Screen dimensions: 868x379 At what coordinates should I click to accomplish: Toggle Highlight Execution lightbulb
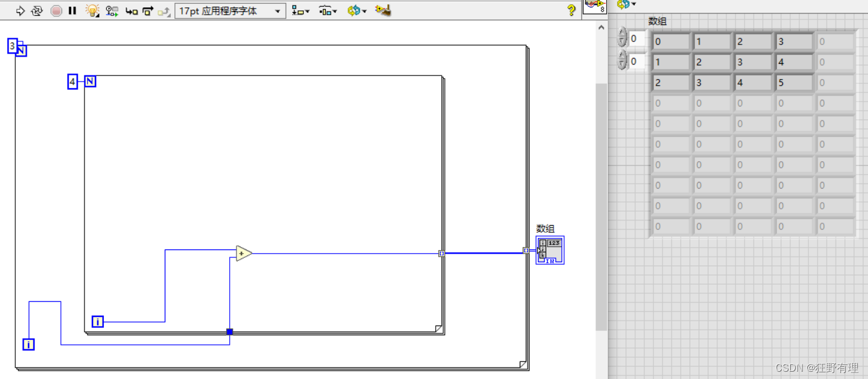[x=92, y=10]
